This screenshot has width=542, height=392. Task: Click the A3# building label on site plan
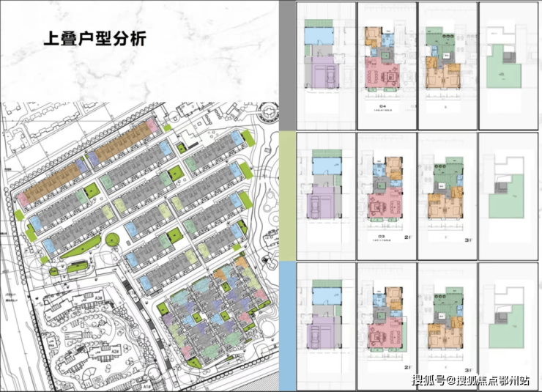(99, 297)
